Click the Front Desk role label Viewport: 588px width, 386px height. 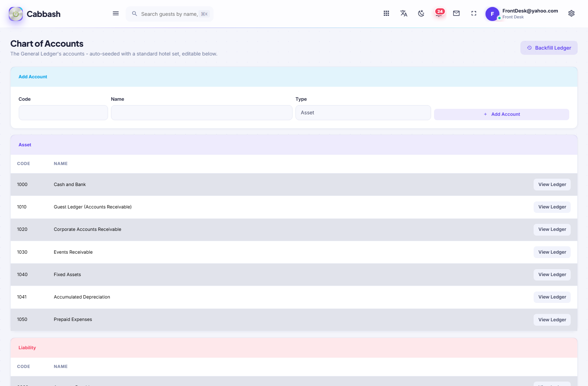(513, 17)
